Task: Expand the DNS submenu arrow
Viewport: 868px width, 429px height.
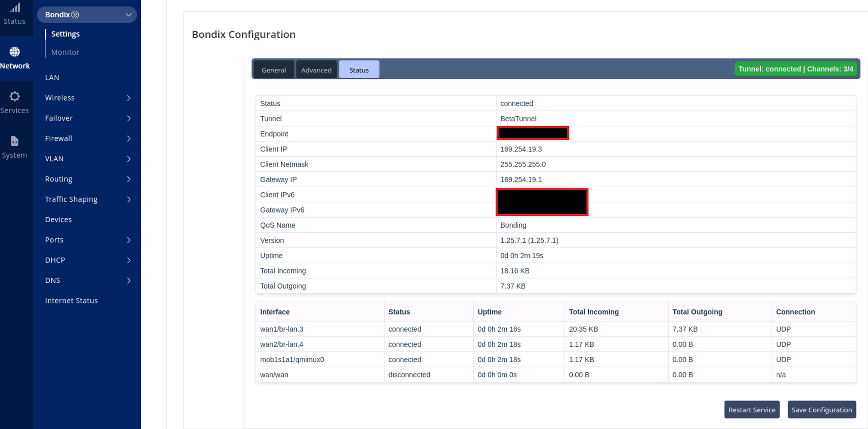Action: point(129,281)
